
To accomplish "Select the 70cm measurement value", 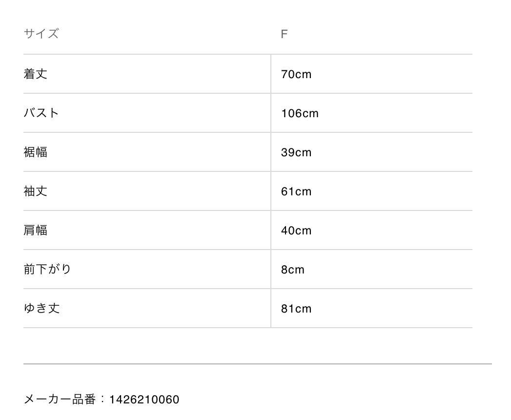I will [296, 74].
